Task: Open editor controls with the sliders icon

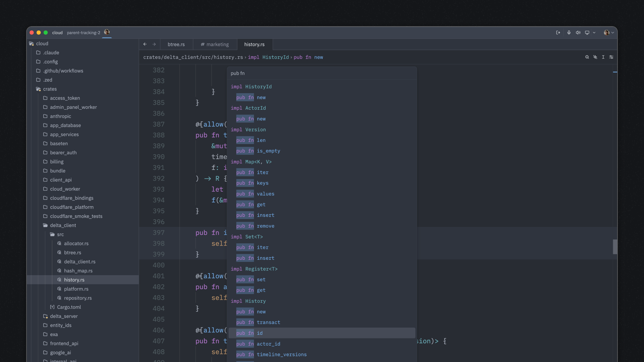Action: [x=611, y=57]
